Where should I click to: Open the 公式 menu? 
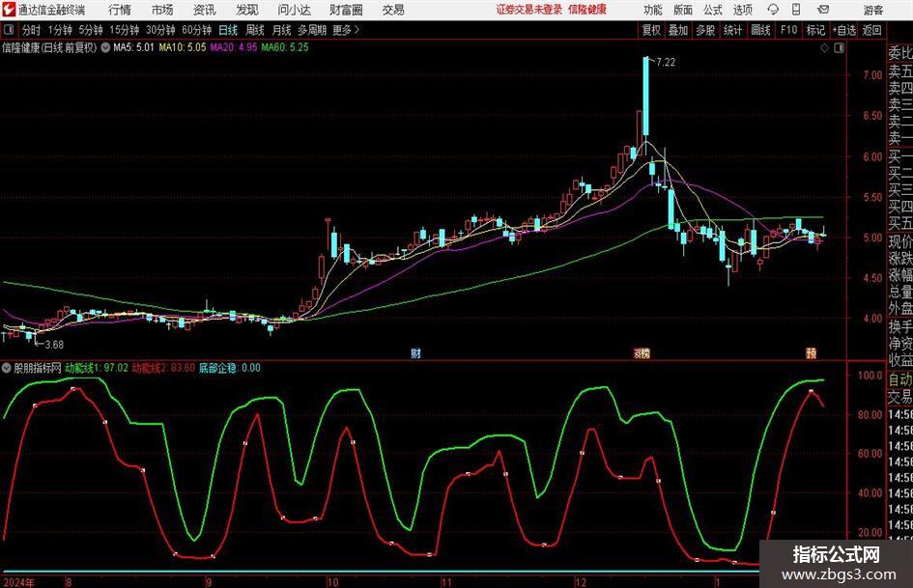coord(713,10)
